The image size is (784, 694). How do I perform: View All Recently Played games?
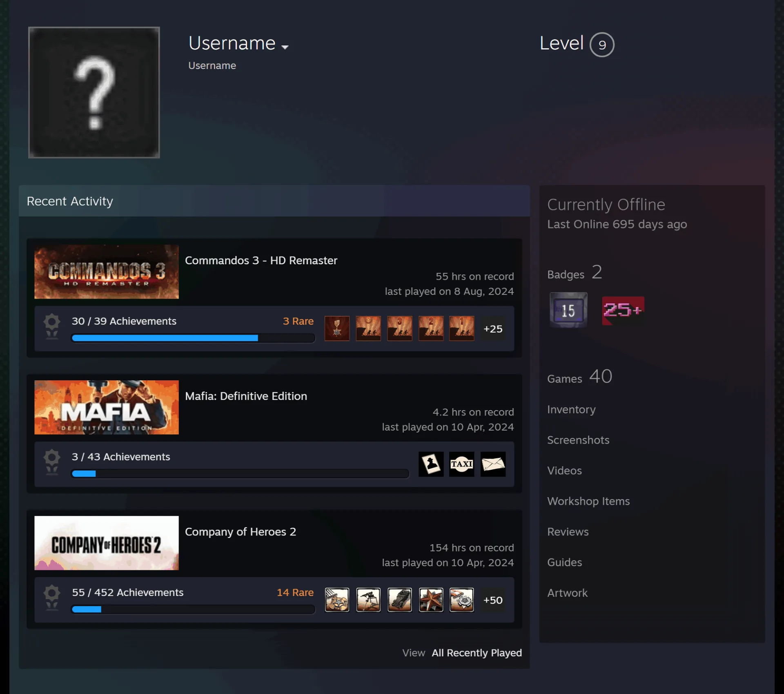click(477, 653)
